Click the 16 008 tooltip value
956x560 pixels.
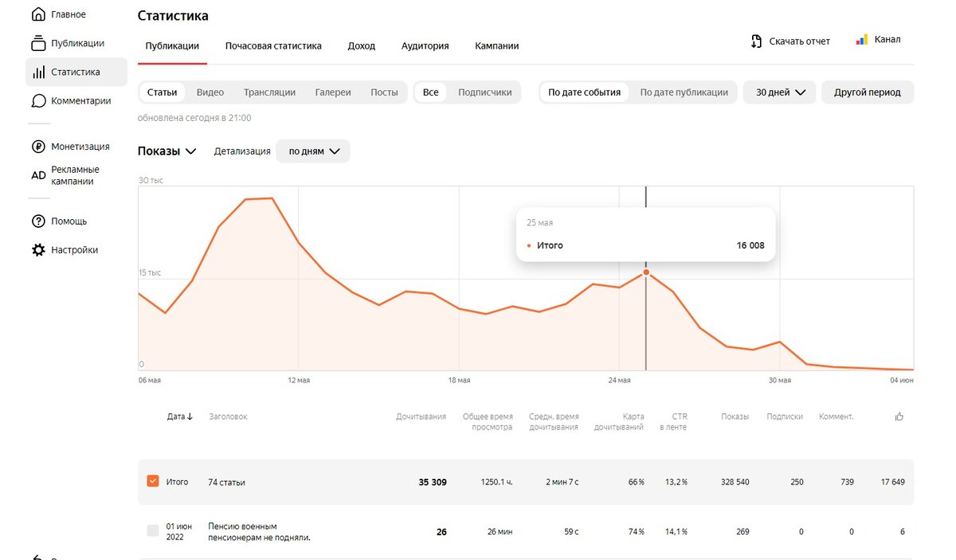click(x=750, y=245)
